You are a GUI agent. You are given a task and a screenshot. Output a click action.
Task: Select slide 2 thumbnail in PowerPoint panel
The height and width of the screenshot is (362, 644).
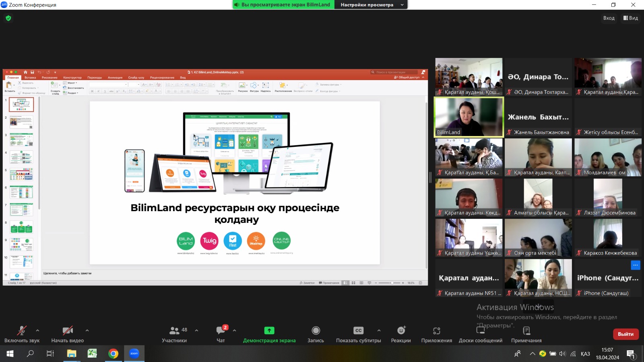coord(21,122)
